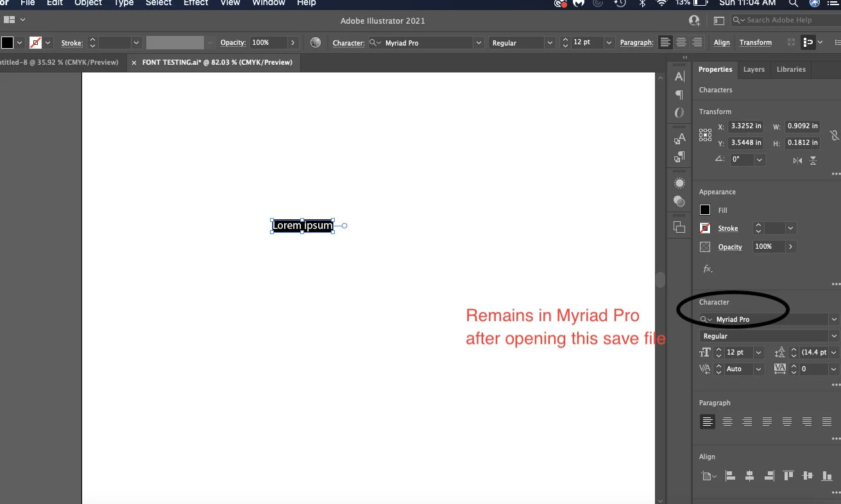Click the fill color swatch in control bar
This screenshot has width=841, height=504.
7,42
